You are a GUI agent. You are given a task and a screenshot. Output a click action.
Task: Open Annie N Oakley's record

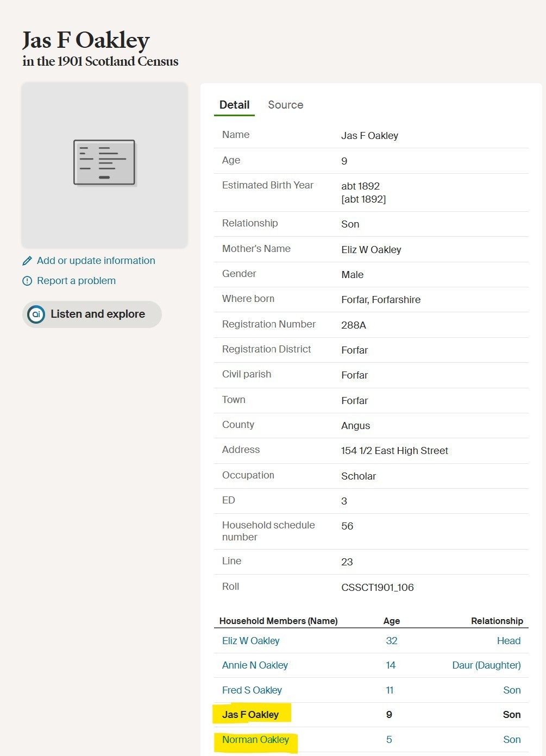point(255,665)
